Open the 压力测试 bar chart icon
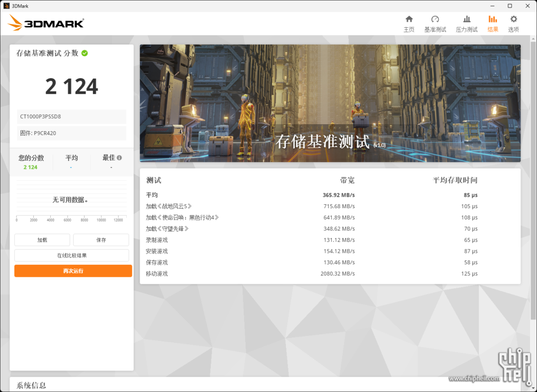The width and height of the screenshot is (537, 392). 466,19
